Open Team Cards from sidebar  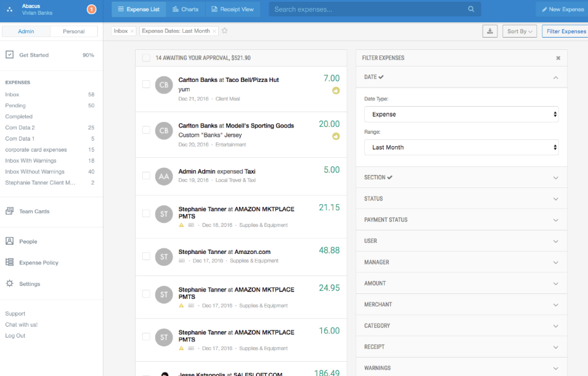point(34,211)
